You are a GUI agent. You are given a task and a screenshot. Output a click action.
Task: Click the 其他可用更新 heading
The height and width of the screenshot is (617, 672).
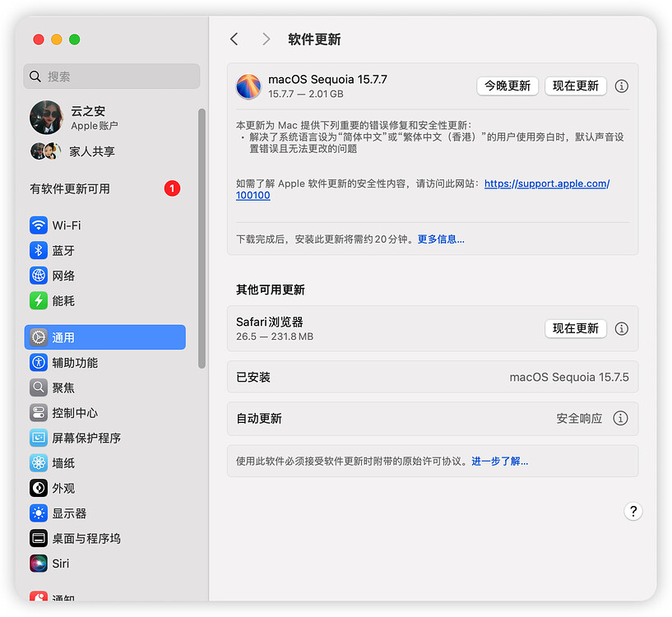pos(271,290)
